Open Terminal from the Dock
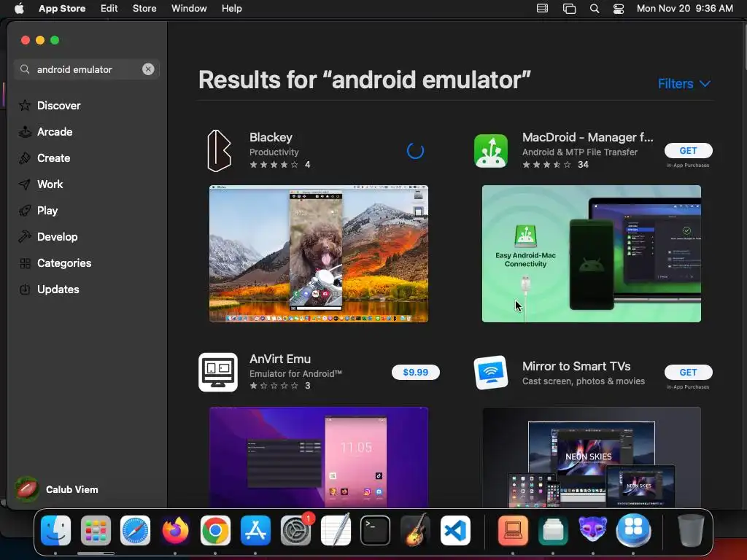 pos(376,531)
